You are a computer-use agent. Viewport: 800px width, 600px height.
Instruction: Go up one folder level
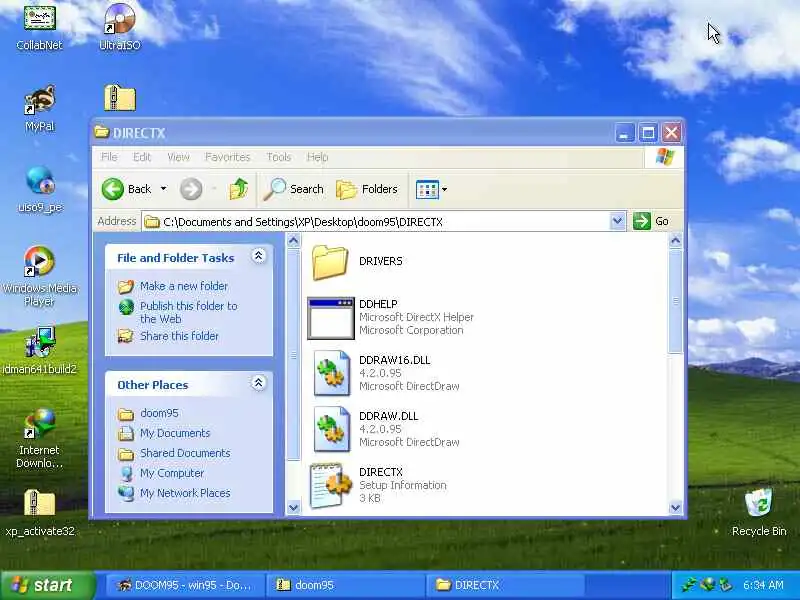238,189
